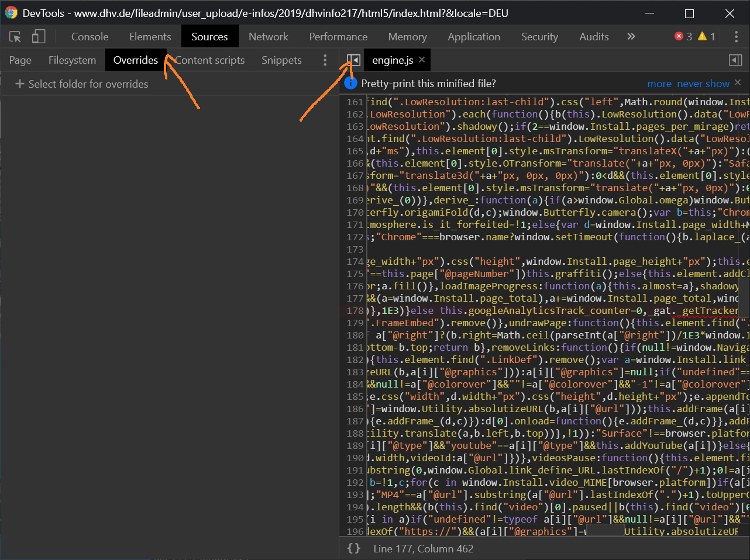The image size is (750, 560).
Task: Expand the hidden panels chevron
Action: [631, 37]
